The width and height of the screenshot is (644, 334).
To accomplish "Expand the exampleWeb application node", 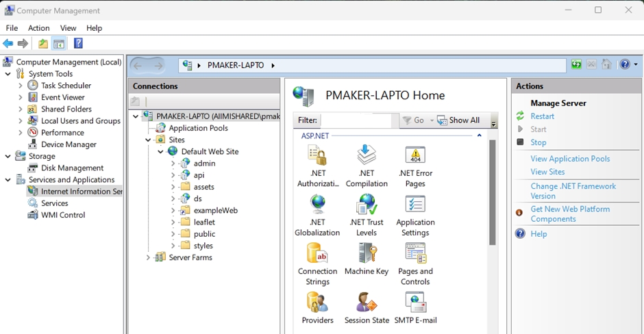I will (x=173, y=211).
